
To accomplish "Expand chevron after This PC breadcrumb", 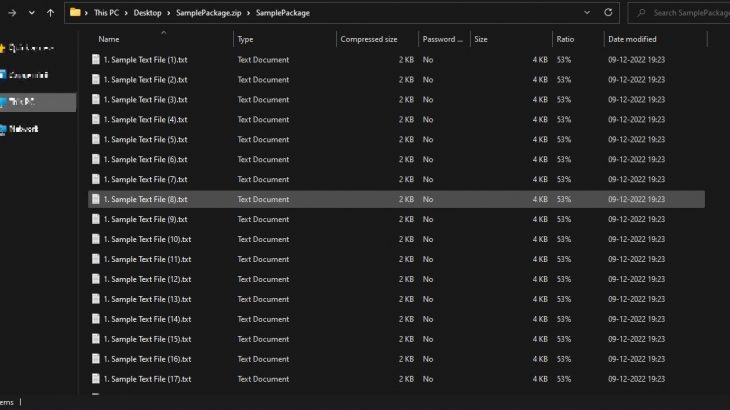I will [126, 13].
